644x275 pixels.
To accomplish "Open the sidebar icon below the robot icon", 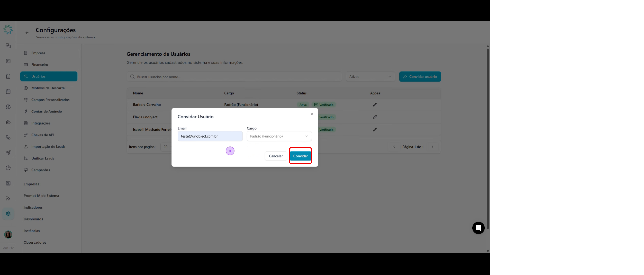I will click(x=8, y=137).
